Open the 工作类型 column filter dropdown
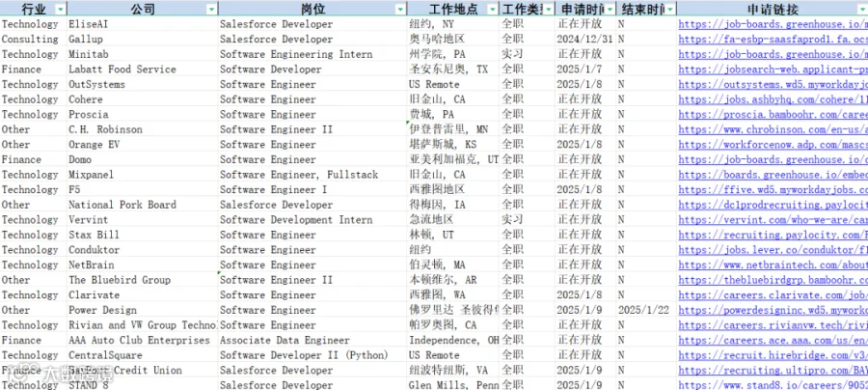Viewport: 868px width, 390px height. click(x=549, y=9)
